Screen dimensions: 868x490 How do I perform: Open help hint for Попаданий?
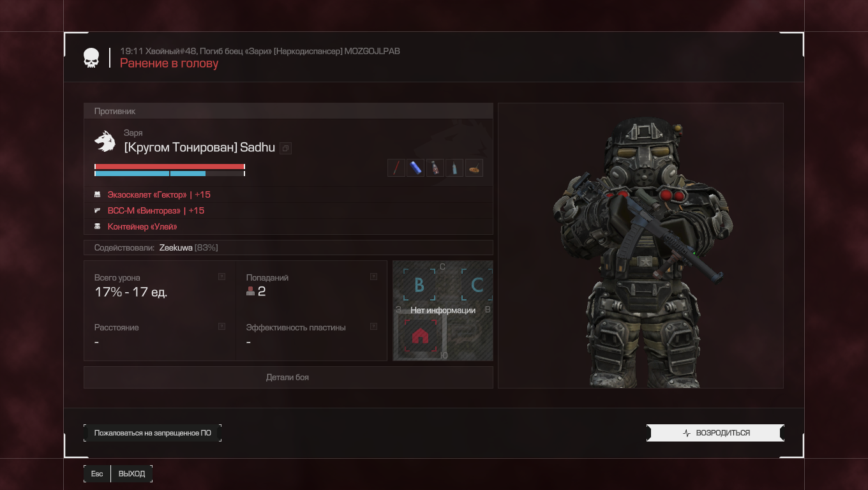[373, 277]
